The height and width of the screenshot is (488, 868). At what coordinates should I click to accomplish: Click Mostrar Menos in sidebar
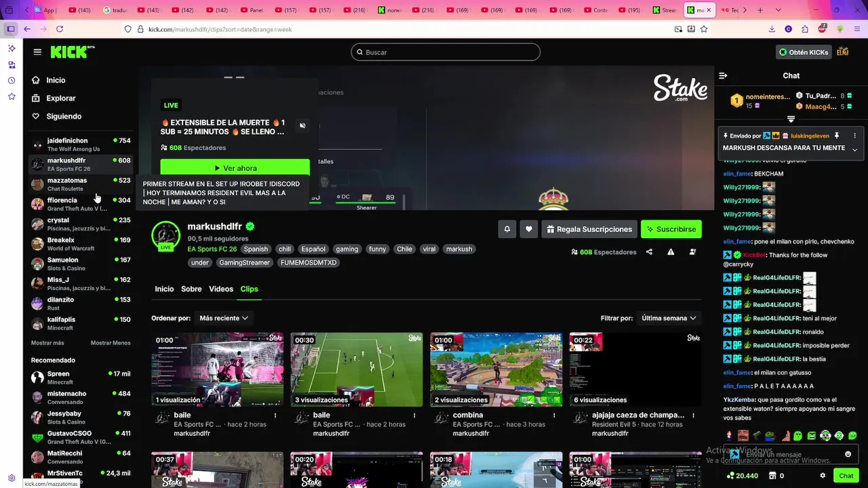[x=111, y=343]
